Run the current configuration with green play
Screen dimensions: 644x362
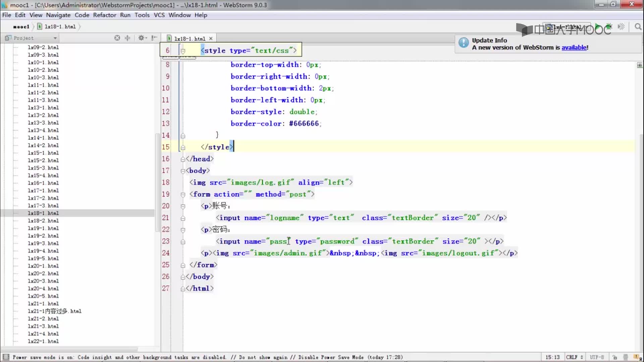tap(597, 26)
